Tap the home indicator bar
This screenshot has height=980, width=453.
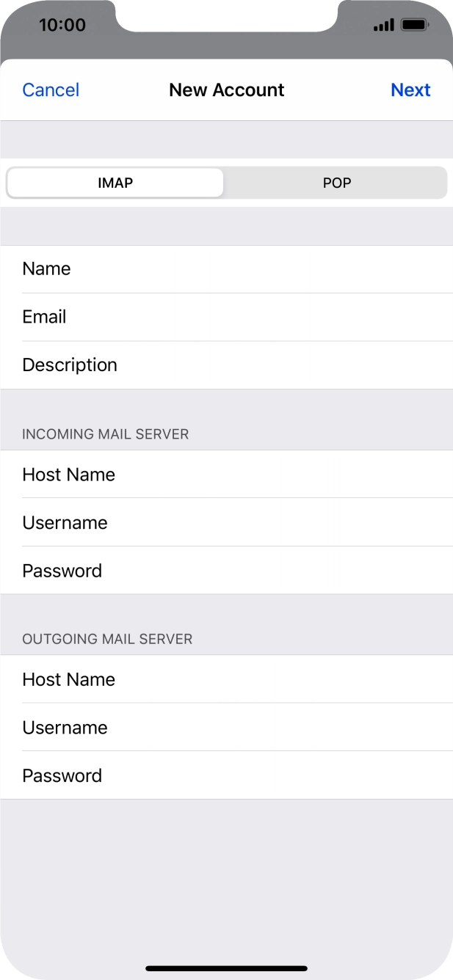coord(226,968)
